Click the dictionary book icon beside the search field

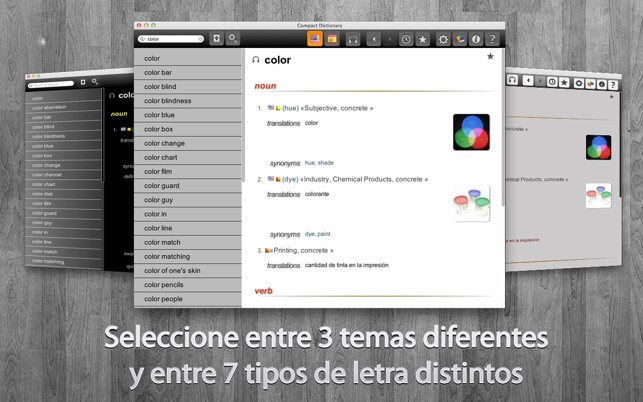click(x=217, y=39)
